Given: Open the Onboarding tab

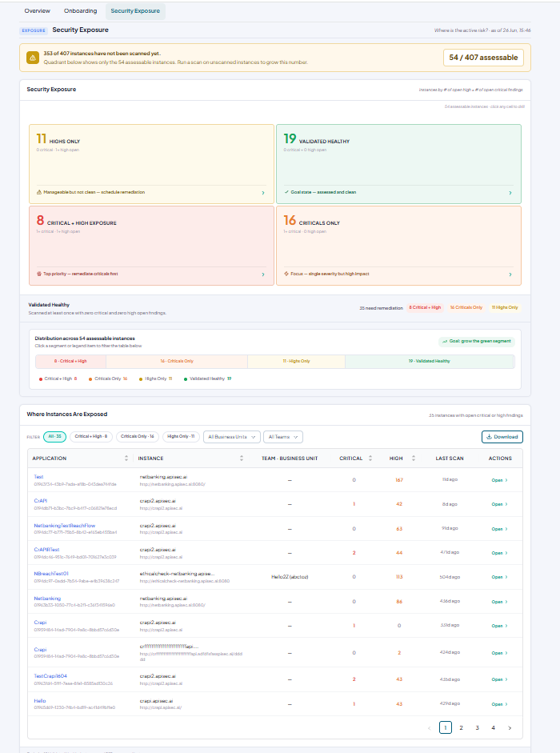Looking at the screenshot, I should [x=80, y=11].
